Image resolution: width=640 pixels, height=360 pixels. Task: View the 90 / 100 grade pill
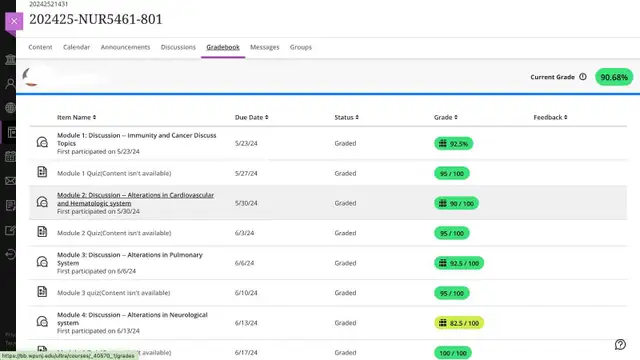[456, 203]
